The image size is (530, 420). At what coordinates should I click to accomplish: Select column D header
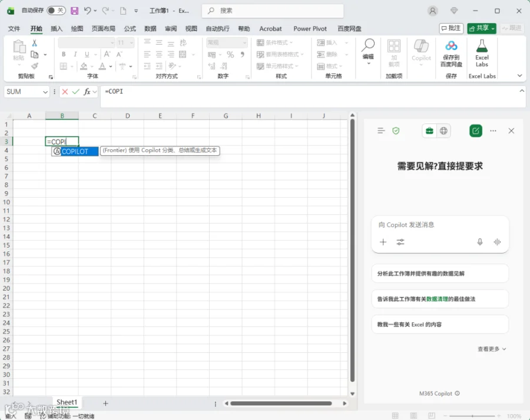coord(127,116)
